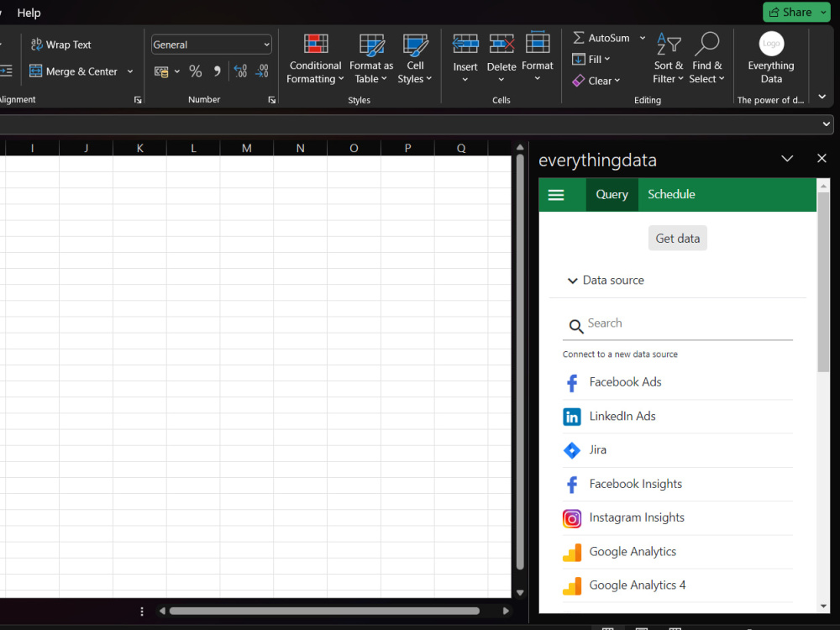This screenshot has height=630, width=840.
Task: Open Conditional Formatting menu
Action: [x=315, y=59]
